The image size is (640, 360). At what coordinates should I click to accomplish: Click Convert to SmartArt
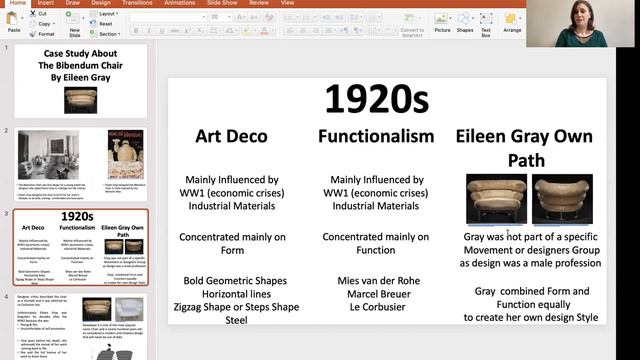click(x=412, y=25)
